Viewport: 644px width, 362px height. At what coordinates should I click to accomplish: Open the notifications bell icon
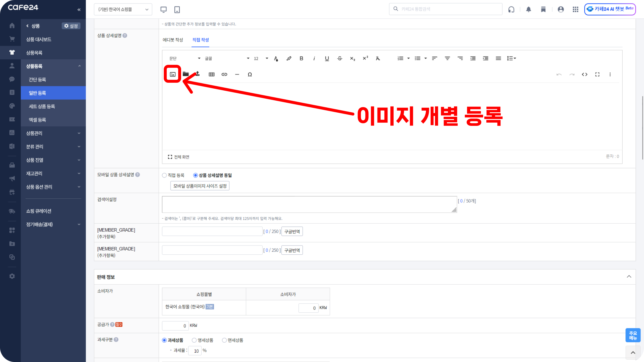point(528,9)
